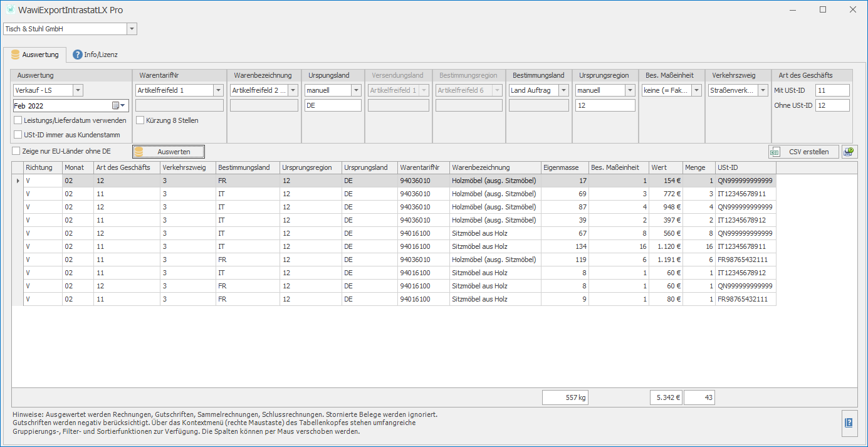Toggle USt-ID immer aus Kundenstamm
The height and width of the screenshot is (447, 868).
point(18,134)
